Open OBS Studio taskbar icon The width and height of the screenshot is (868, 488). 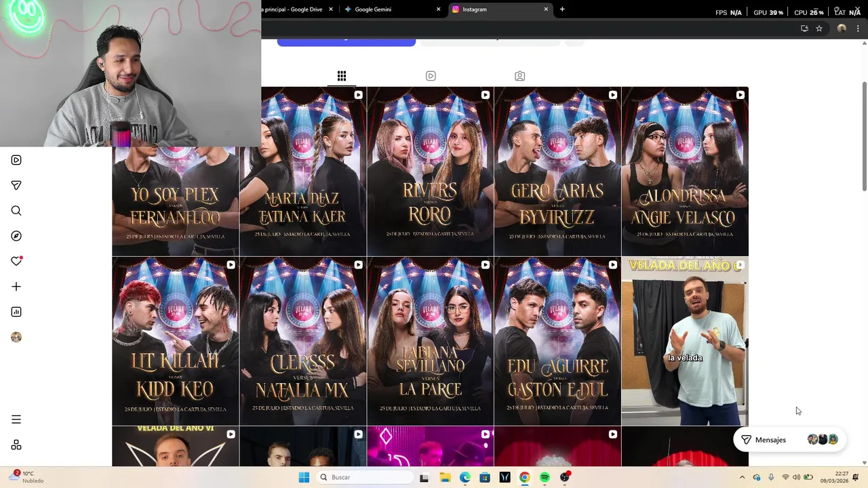coord(565,477)
